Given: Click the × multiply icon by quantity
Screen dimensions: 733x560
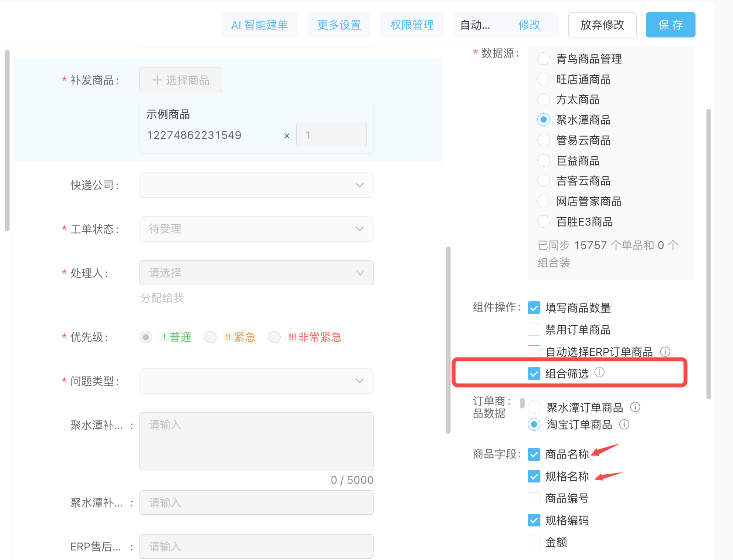Looking at the screenshot, I should pyautogui.click(x=287, y=136).
